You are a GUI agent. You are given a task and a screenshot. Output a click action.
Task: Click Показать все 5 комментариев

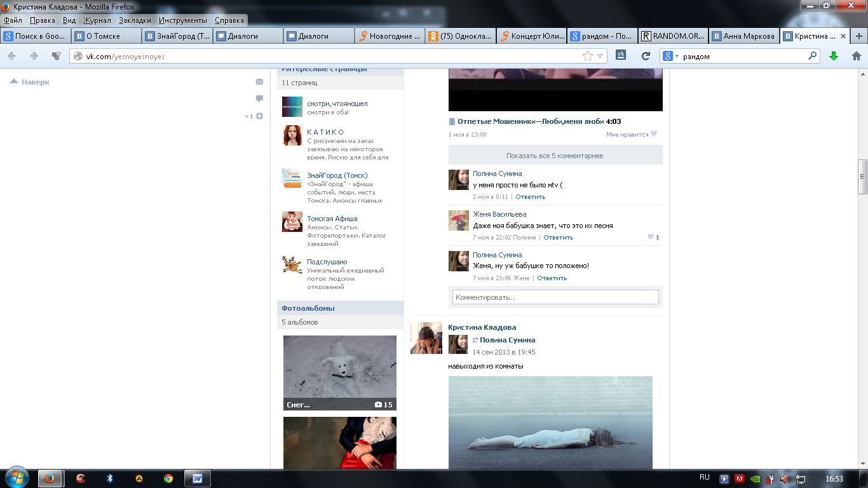(x=555, y=155)
